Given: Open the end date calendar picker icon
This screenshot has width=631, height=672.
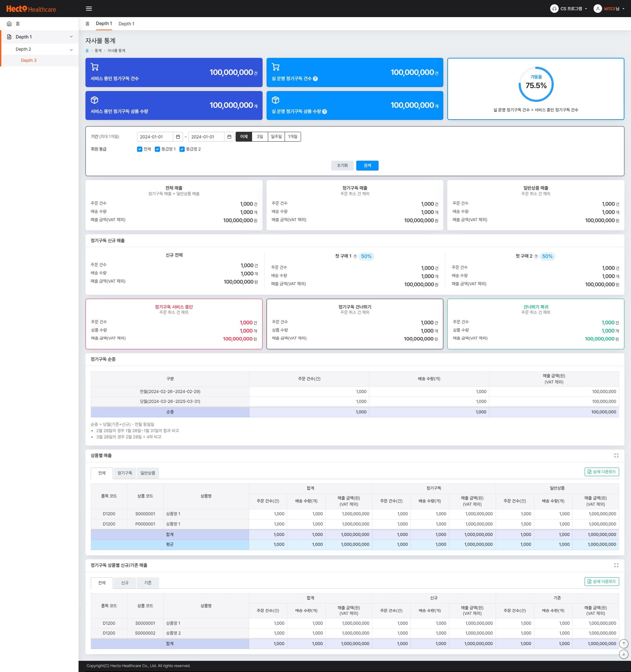Looking at the screenshot, I should tap(229, 137).
